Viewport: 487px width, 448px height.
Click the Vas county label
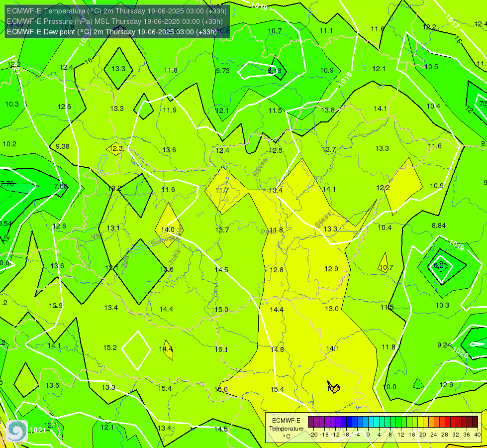pos(97,236)
